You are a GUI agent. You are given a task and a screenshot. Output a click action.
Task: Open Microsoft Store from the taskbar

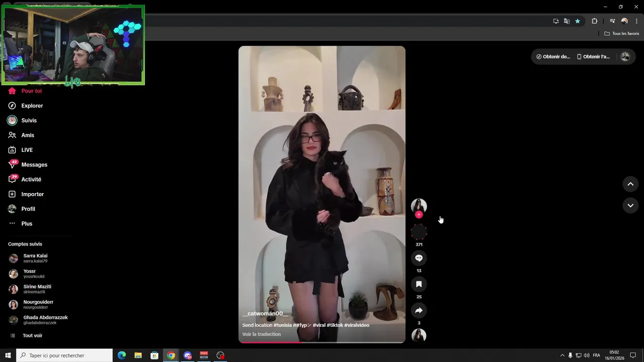pos(154,355)
